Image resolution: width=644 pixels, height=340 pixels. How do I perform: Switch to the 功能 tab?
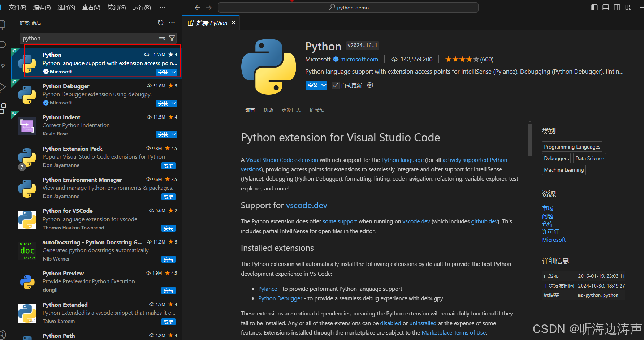268,110
